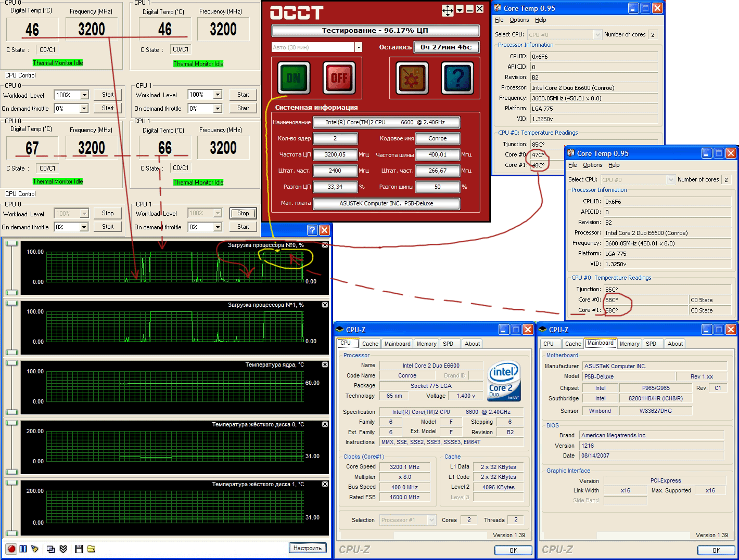Switch to the Memory tab in left CPU-Z window
Image resolution: width=739 pixels, height=560 pixels.
(426, 344)
